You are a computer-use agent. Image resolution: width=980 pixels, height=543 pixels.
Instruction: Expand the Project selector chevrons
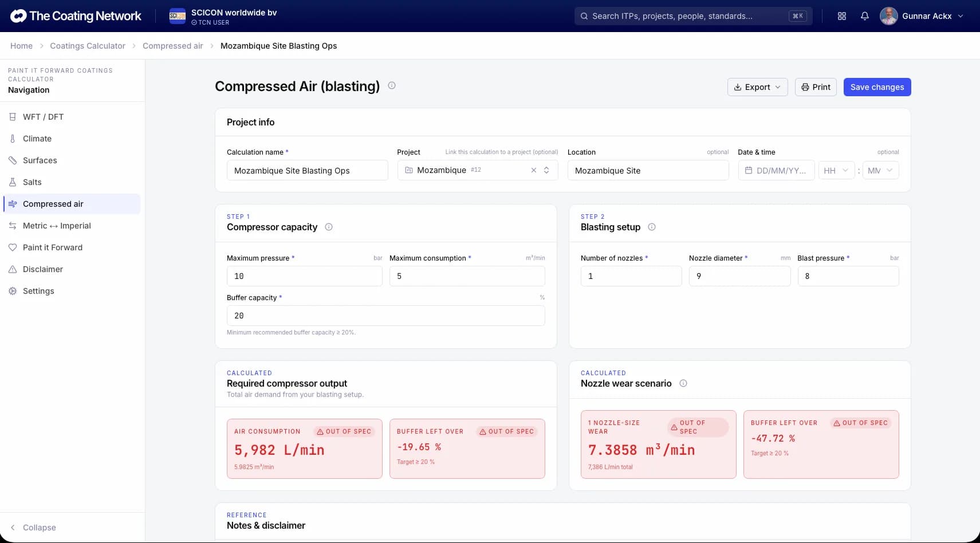pyautogui.click(x=546, y=170)
